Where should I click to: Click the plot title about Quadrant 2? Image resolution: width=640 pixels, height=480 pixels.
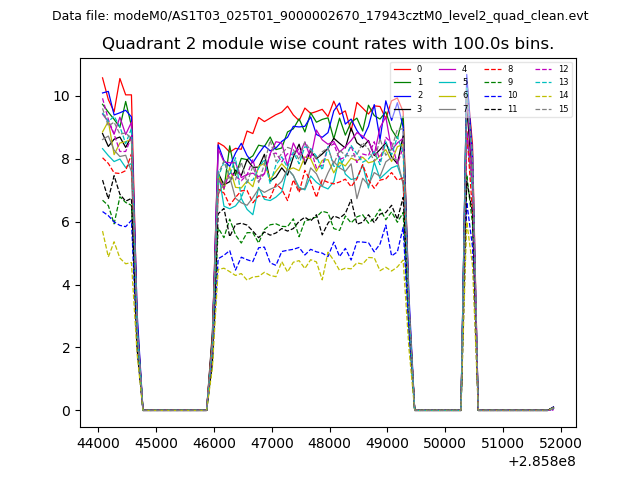pos(328,44)
